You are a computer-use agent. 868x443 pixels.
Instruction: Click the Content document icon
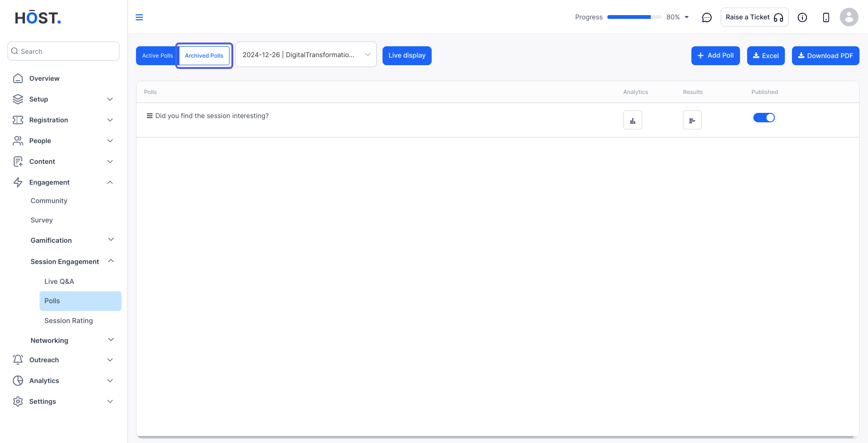tap(18, 162)
